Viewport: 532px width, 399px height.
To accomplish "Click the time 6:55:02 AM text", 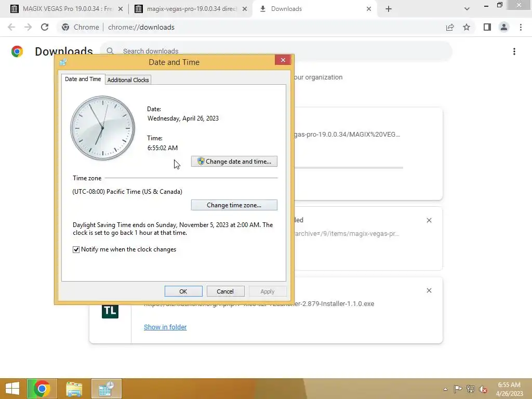I will click(x=163, y=148).
